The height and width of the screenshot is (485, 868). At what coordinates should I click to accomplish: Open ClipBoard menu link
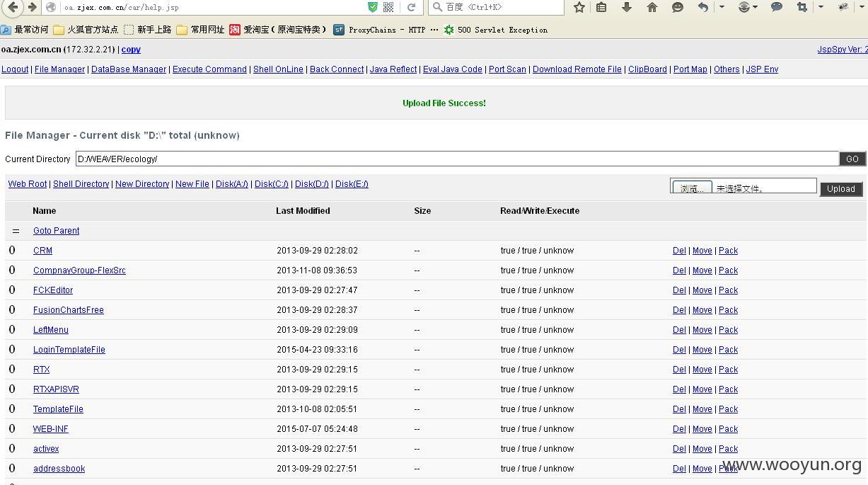(x=647, y=69)
